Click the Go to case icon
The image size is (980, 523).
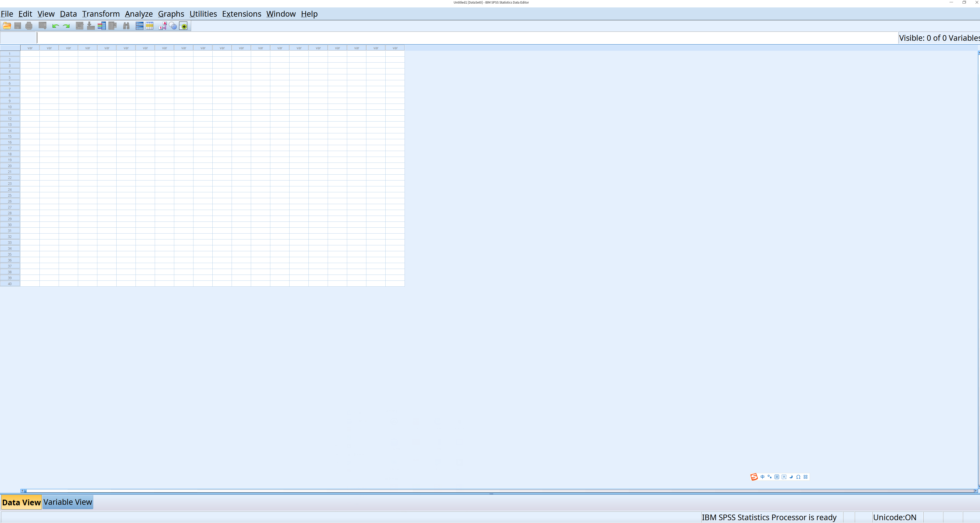pyautogui.click(x=79, y=25)
